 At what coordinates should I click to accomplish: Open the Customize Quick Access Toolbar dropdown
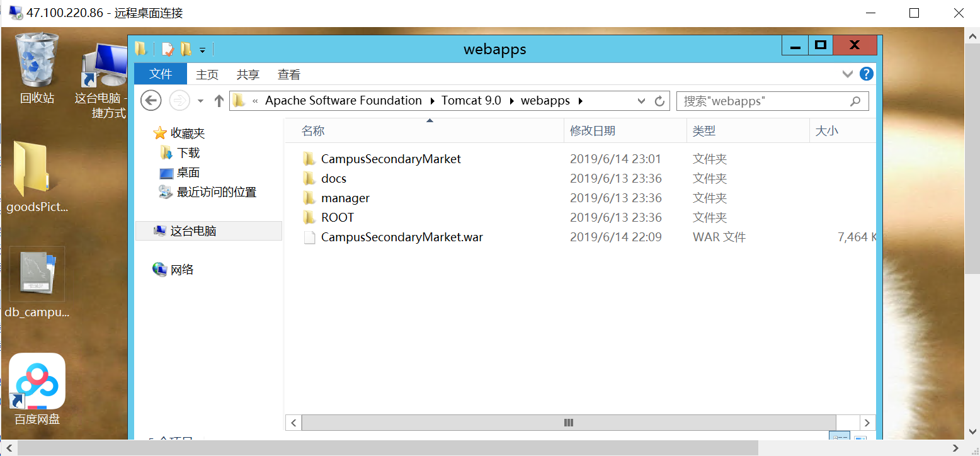(202, 50)
